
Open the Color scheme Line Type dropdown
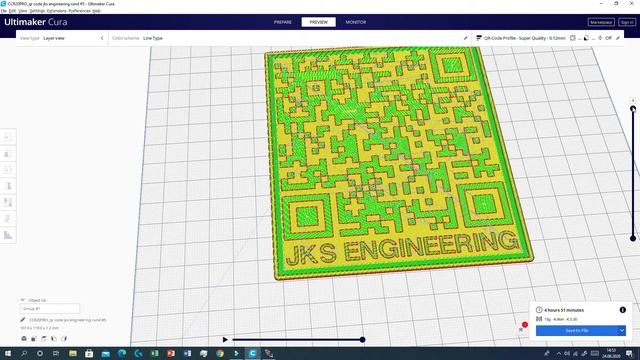pos(153,38)
